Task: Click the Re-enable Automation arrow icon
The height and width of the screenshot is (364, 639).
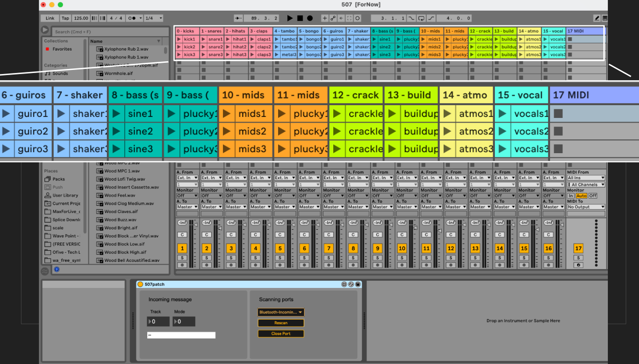Action: tap(341, 18)
